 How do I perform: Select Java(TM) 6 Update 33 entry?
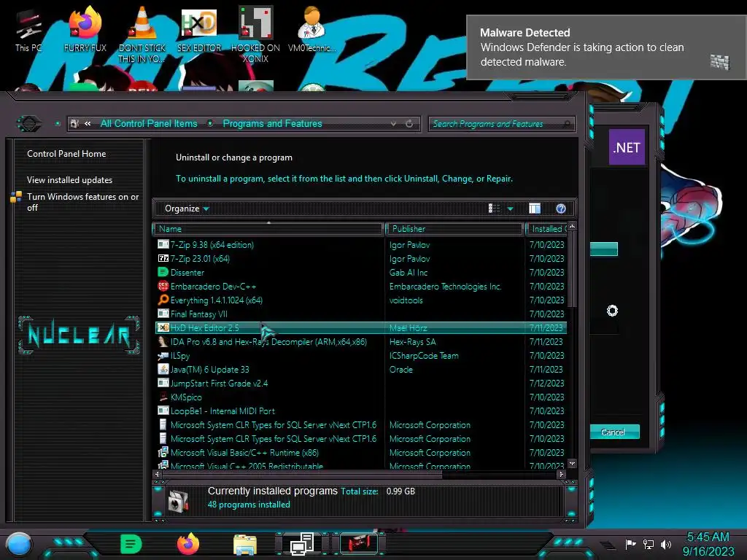[x=360, y=369]
